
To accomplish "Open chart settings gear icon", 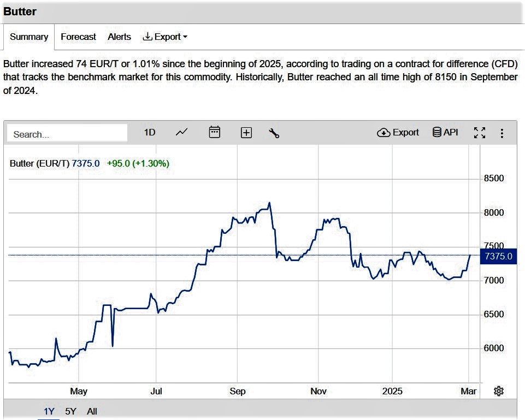I will coord(498,391).
